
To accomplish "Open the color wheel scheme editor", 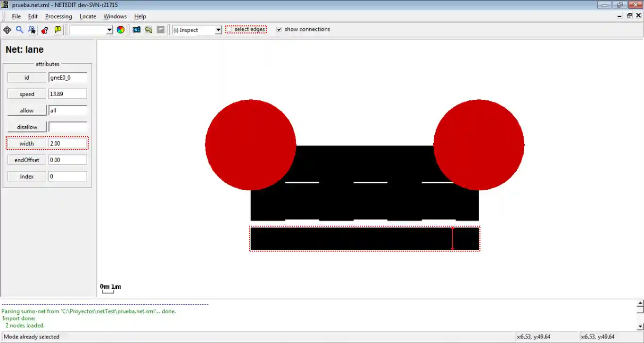I will (x=121, y=30).
